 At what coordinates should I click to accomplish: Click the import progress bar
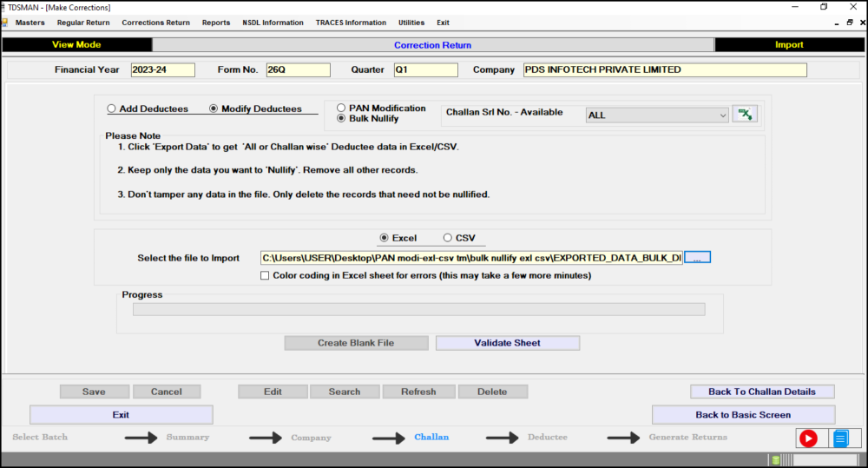point(418,309)
